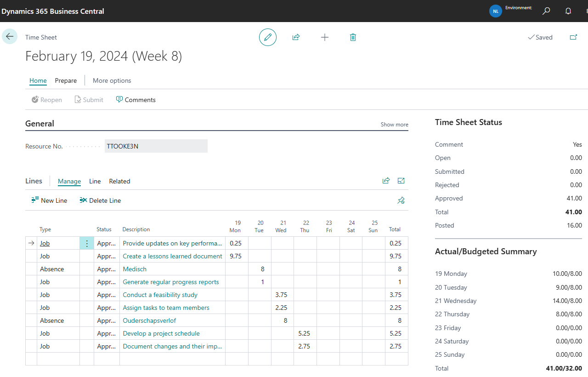588x377 pixels.
Task: Switch to the Prepare tab
Action: (66, 80)
